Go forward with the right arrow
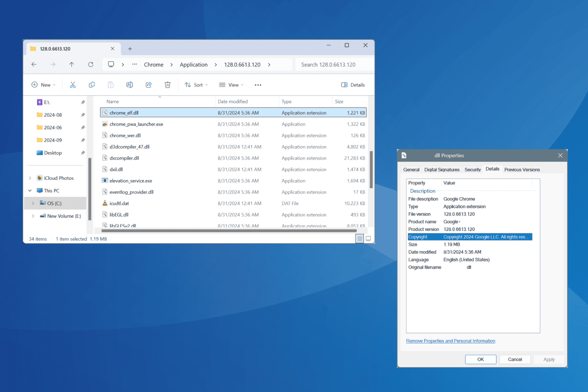 click(53, 64)
